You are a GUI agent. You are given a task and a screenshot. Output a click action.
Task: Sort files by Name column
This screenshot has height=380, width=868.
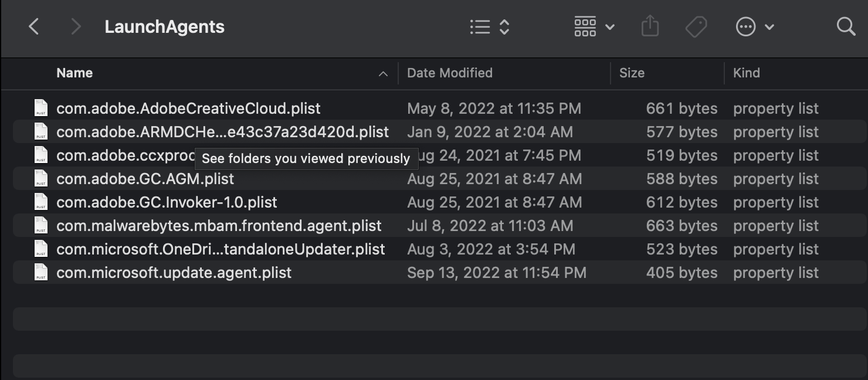74,73
